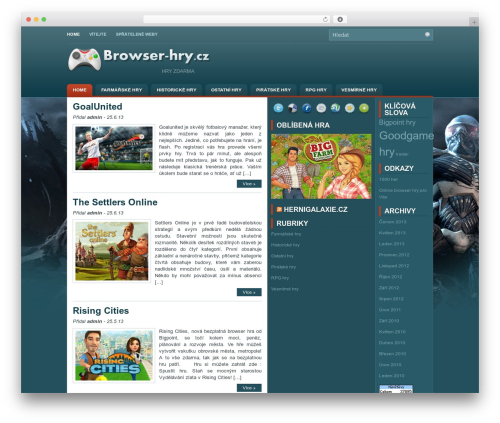Switch to the HISTORICKÉ HRY tab

pos(176,90)
